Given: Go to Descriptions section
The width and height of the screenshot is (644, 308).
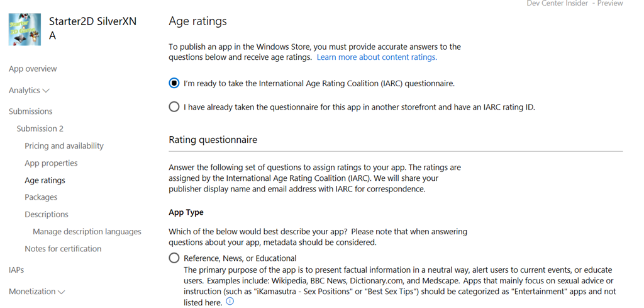Looking at the screenshot, I should pyautogui.click(x=47, y=214).
